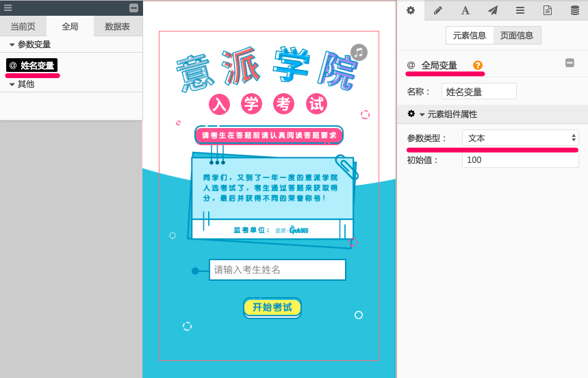Open the 参数类型 dropdown showing 文本
588x378 pixels.
520,138
